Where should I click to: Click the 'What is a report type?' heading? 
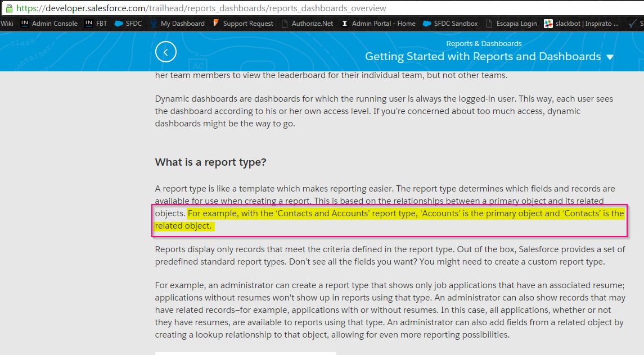[x=211, y=162]
